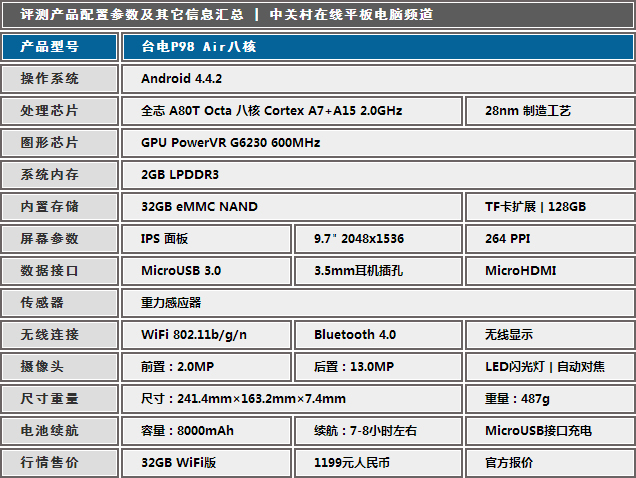Click the '后置：13.0MP' cell
This screenshot has height=478, width=636.
(x=378, y=368)
